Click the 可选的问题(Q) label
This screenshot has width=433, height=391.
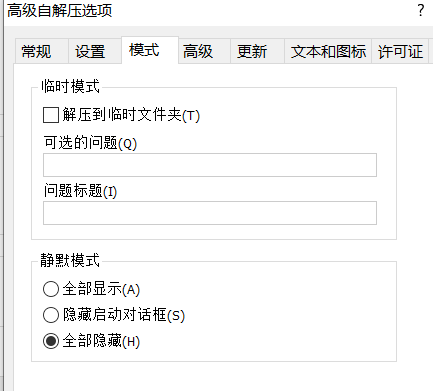[90, 143]
